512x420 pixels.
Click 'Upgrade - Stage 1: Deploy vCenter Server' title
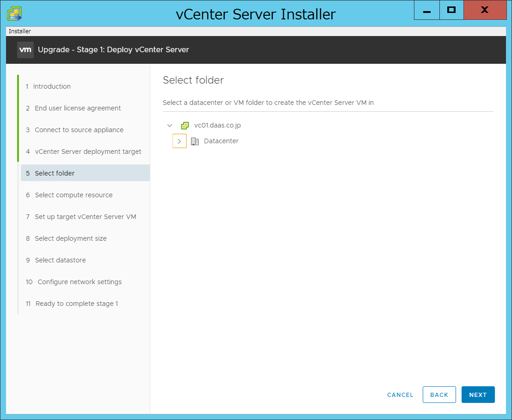tap(113, 50)
